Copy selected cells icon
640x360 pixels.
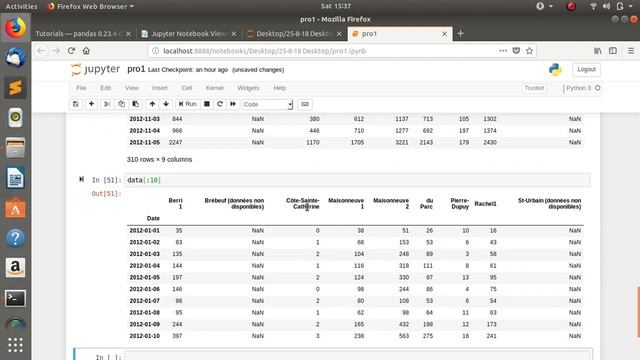(x=121, y=104)
